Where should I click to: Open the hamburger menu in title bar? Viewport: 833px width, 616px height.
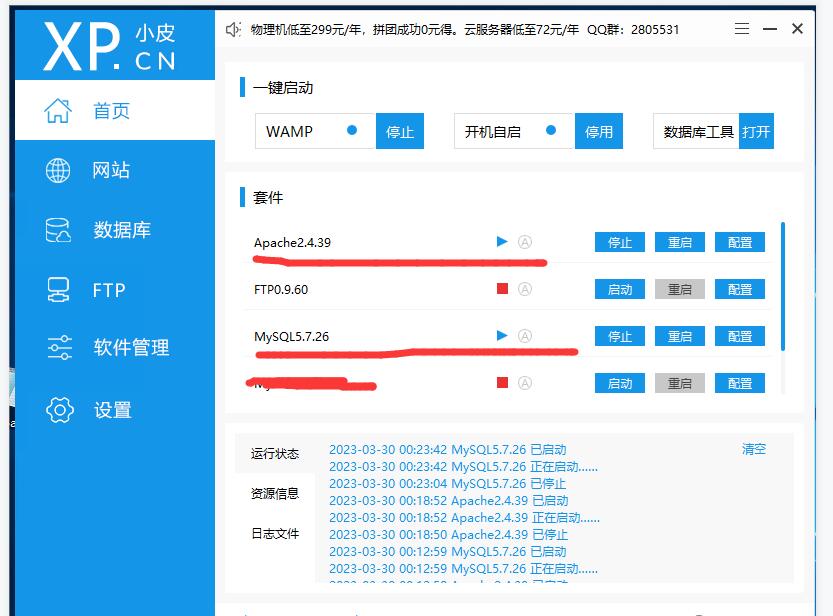tap(742, 29)
